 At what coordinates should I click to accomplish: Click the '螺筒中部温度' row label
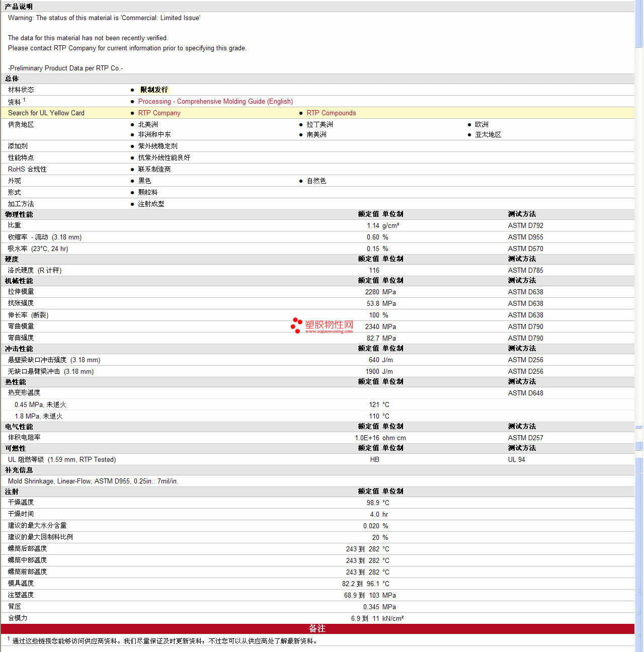coord(28,560)
